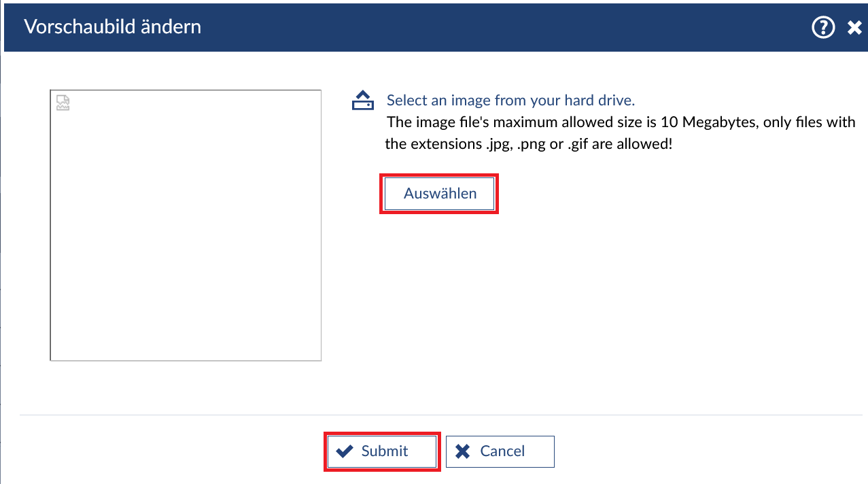
Task: Click "Select an image from your hard drive"
Action: [510, 101]
